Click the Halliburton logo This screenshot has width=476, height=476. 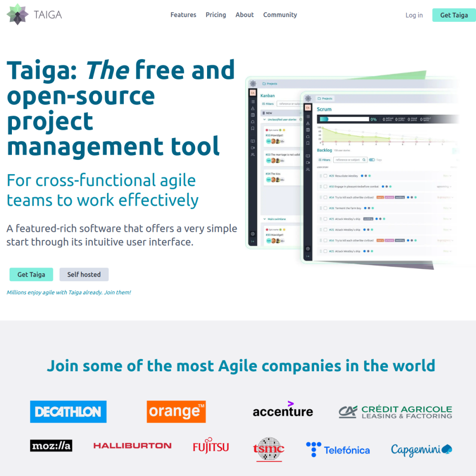[132, 446]
